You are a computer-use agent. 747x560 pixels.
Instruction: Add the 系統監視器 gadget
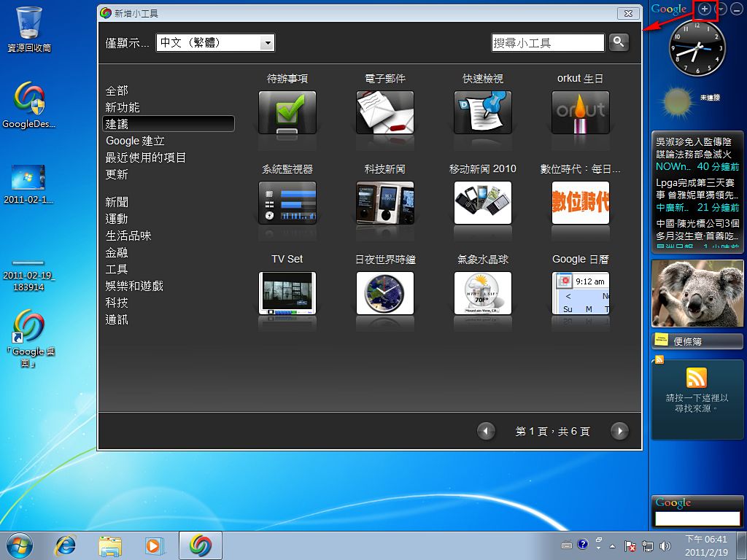coord(287,203)
